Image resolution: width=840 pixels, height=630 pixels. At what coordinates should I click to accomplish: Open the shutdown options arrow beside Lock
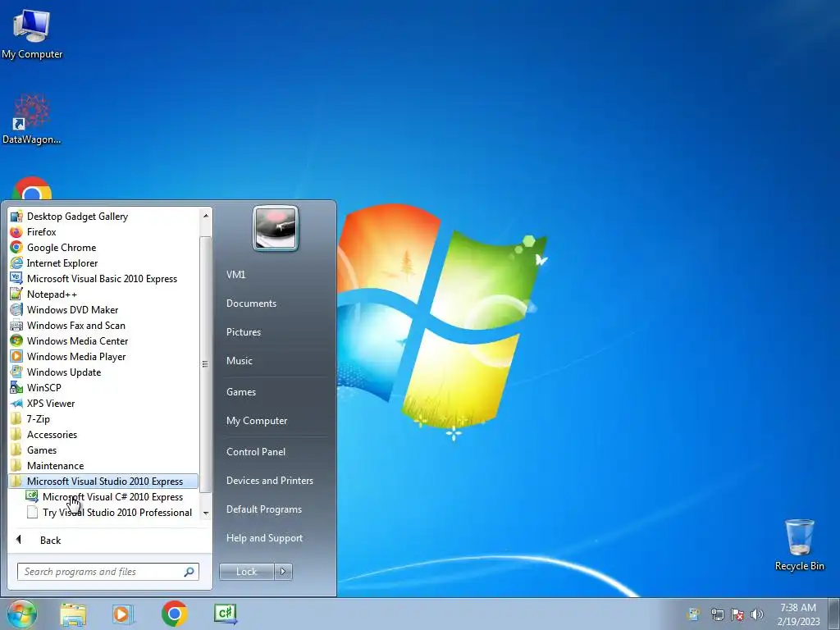click(283, 572)
